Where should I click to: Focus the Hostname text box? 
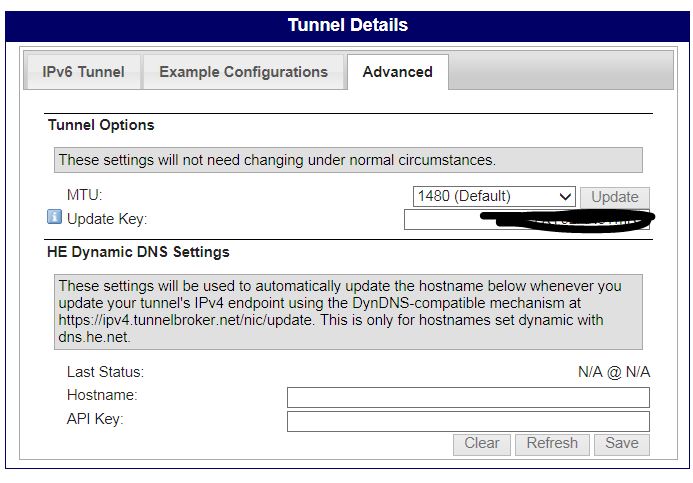coord(467,397)
